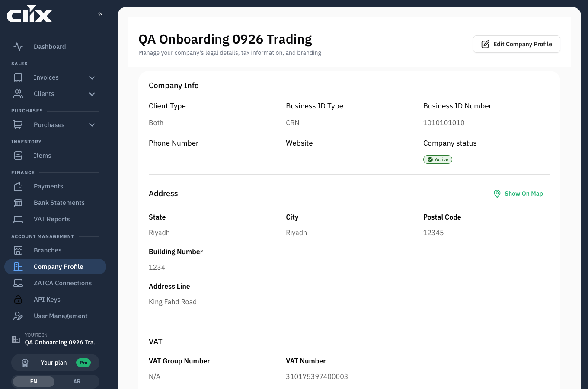Click the Dashboard pulse icon
588x389 pixels.
click(18, 47)
